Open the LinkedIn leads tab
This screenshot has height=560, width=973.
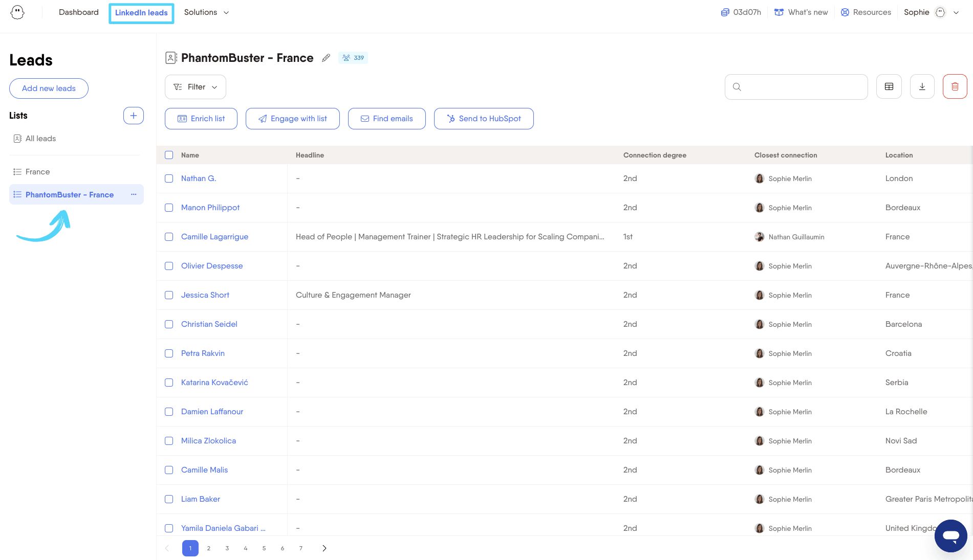pos(141,13)
